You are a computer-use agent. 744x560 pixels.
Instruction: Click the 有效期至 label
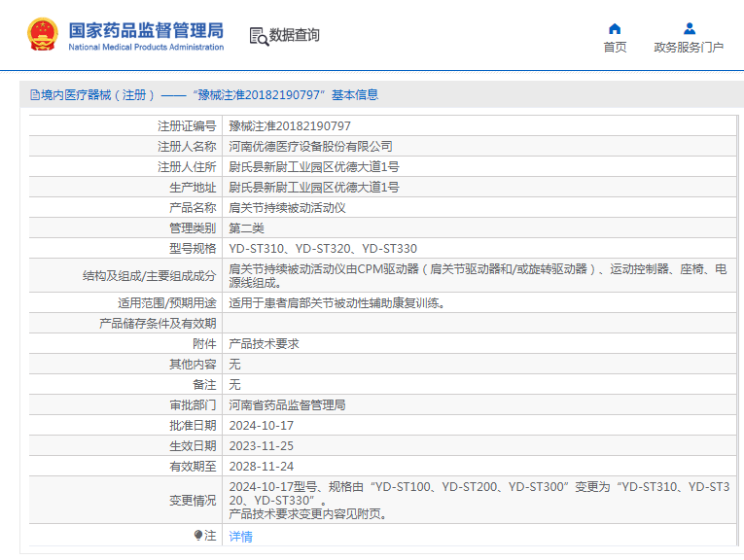pyautogui.click(x=193, y=466)
